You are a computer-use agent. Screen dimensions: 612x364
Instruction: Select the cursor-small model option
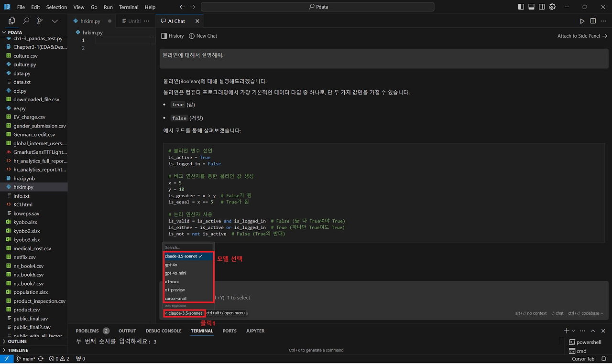click(187, 299)
